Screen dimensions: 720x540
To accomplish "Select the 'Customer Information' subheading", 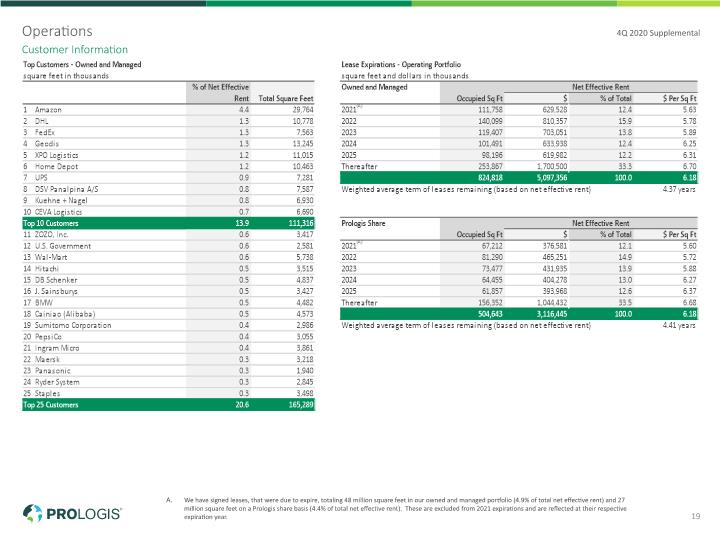I will [75, 50].
